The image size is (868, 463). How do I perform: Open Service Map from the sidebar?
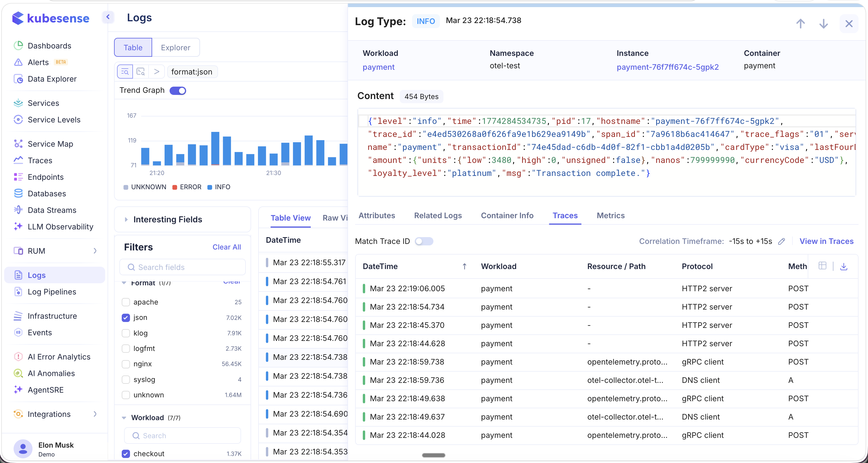coord(50,144)
